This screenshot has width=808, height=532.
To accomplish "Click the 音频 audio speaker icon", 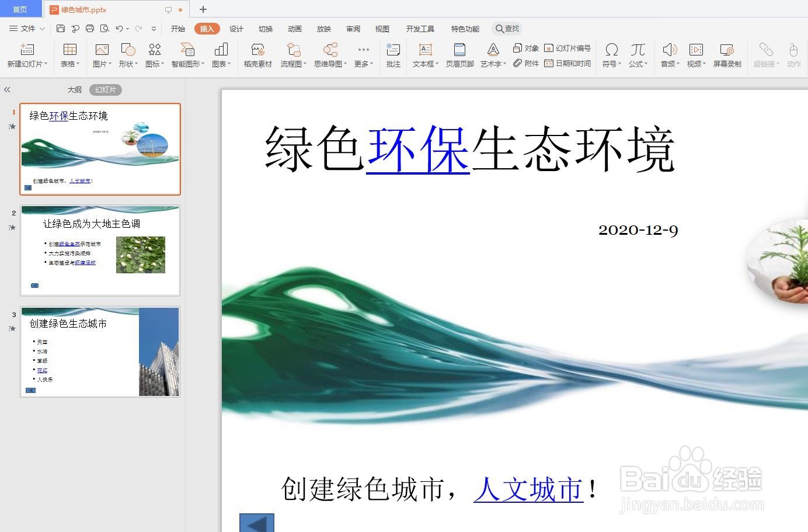I will click(x=670, y=49).
